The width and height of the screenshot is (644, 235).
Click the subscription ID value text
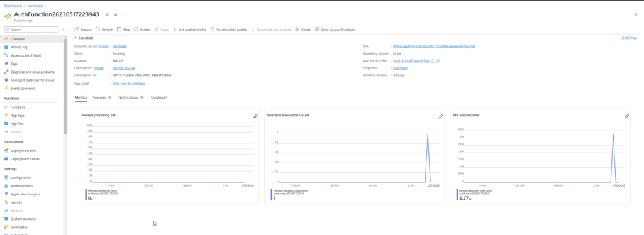tap(142, 75)
